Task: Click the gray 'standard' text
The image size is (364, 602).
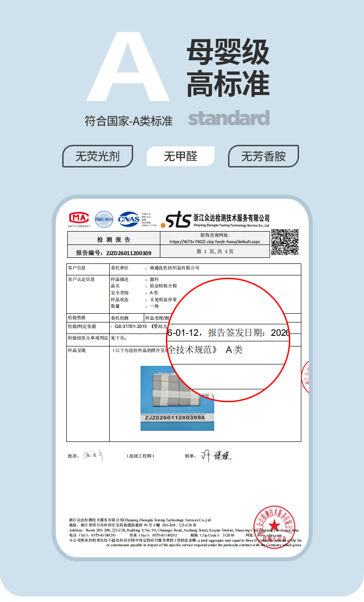Action: (x=229, y=118)
